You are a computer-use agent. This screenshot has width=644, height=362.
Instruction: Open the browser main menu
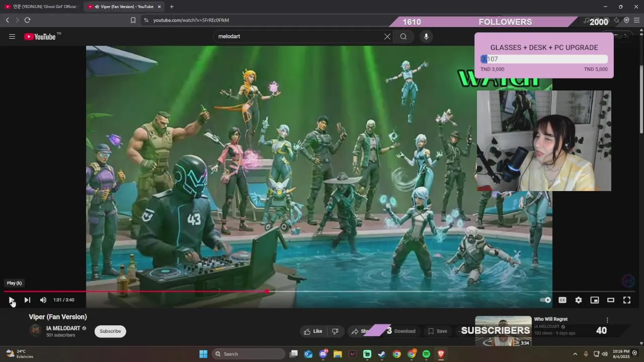(637, 20)
